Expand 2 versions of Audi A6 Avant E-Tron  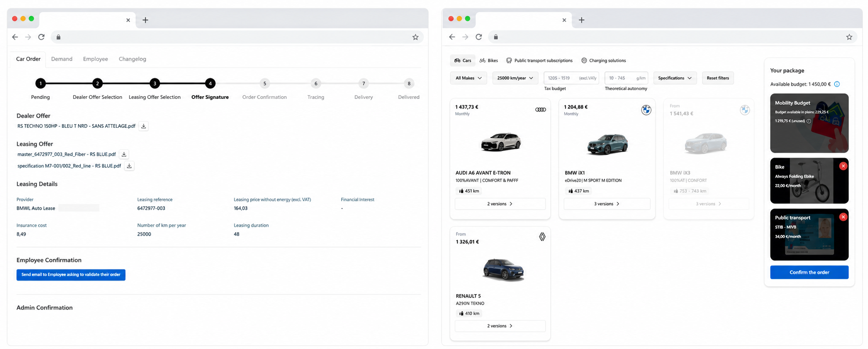coord(500,204)
